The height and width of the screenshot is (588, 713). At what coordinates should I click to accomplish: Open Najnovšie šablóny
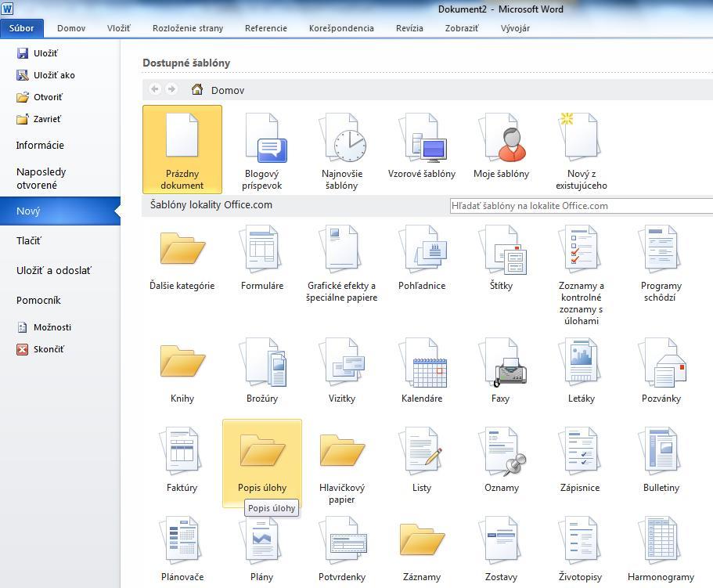click(x=341, y=150)
